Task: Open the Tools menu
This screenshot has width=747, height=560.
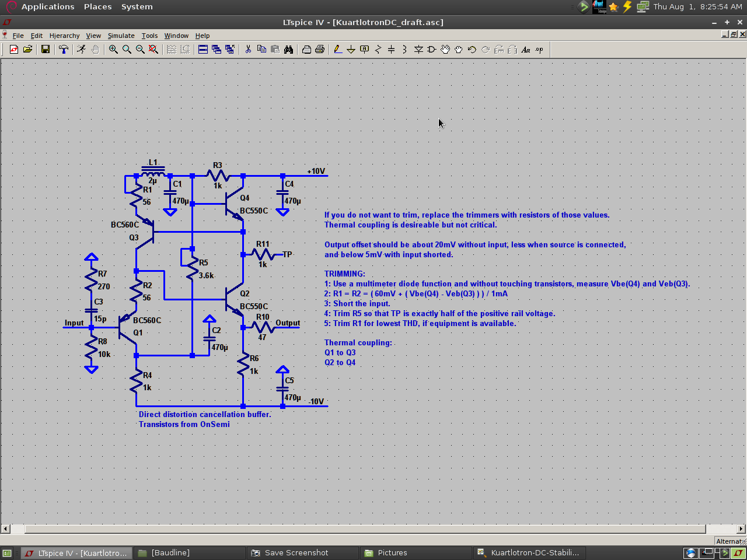Action: 149,36
